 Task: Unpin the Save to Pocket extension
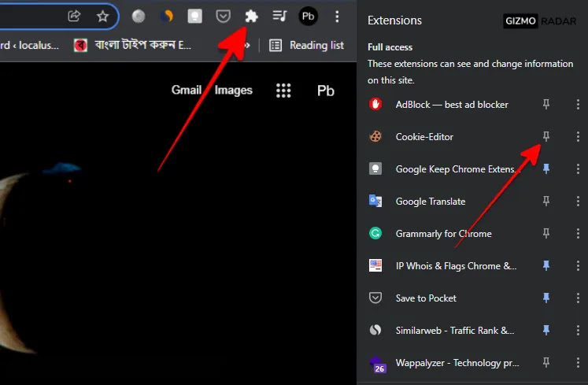tap(546, 298)
